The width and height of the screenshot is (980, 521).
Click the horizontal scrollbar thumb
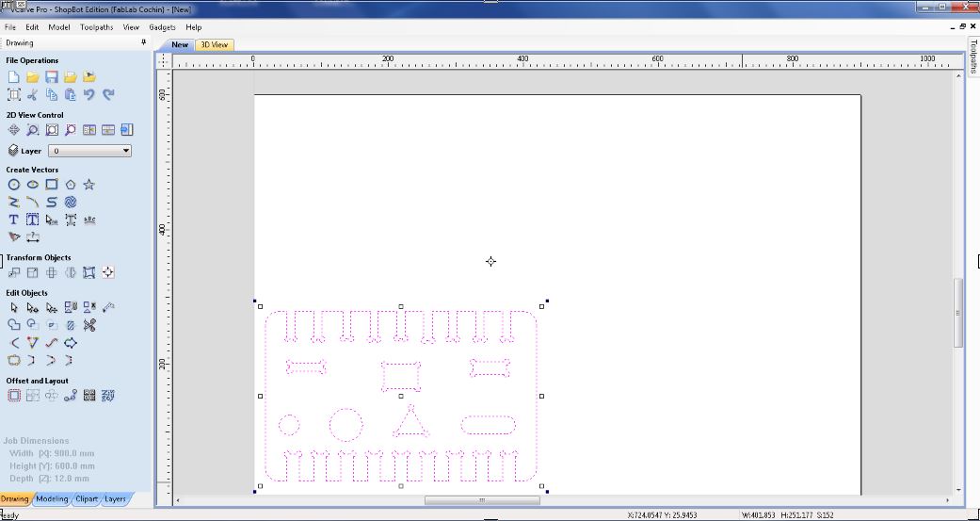[x=482, y=500]
